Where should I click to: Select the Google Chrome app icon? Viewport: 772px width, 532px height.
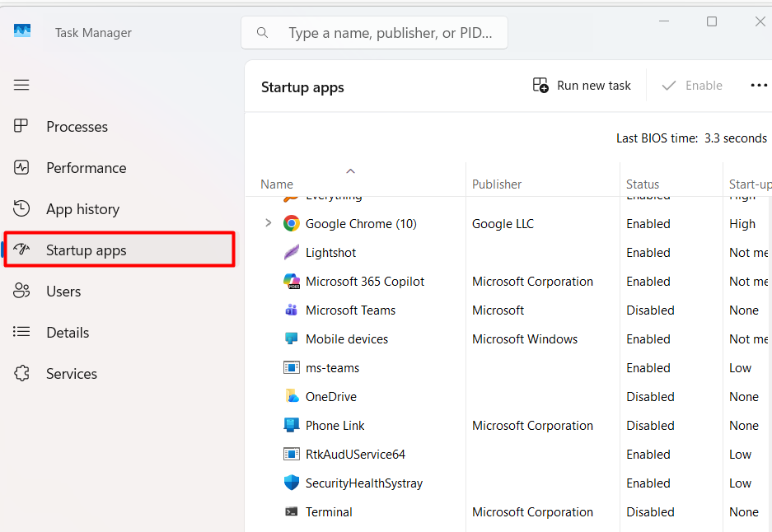[291, 223]
